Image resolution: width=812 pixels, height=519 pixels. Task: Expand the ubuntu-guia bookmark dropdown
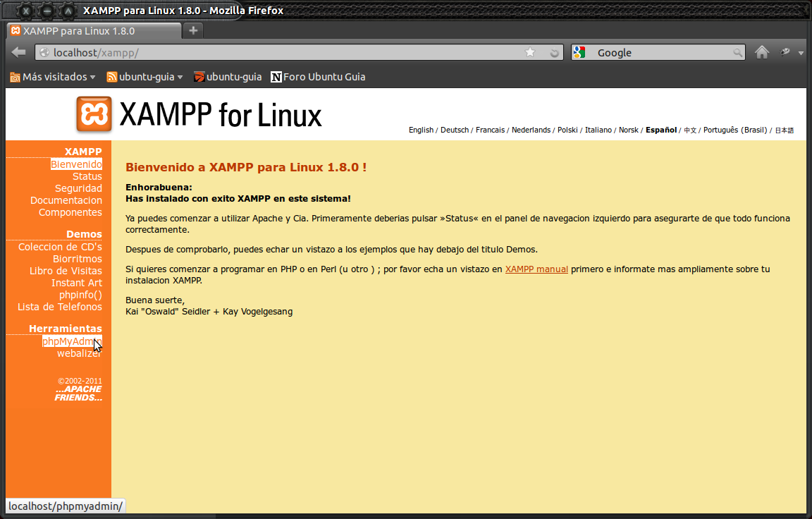(x=180, y=78)
